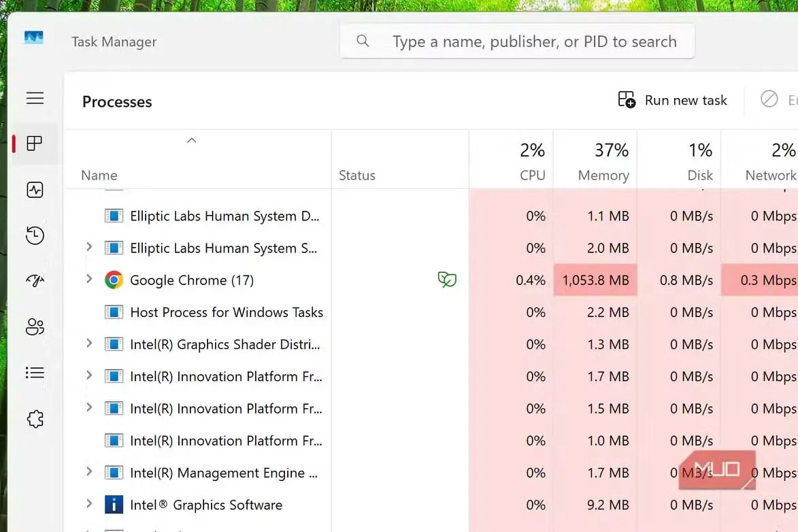Expand the Google Chrome (17) group

click(89, 280)
